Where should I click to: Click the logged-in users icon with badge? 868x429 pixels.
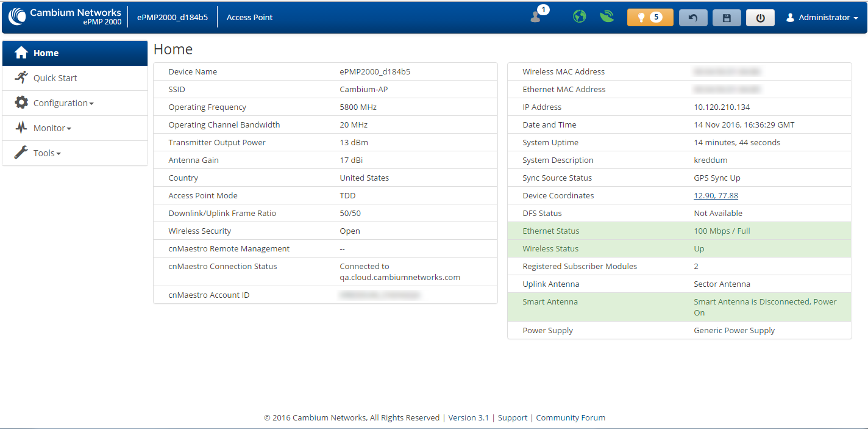click(537, 16)
